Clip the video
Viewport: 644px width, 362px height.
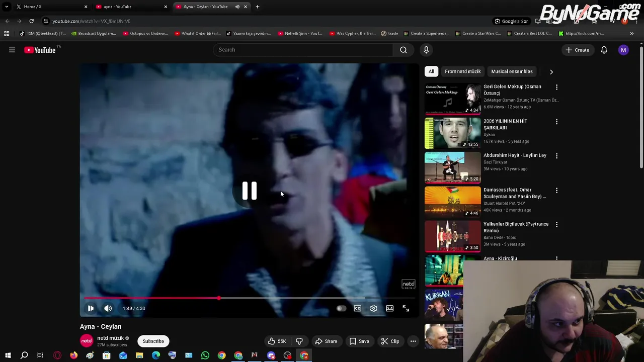pyautogui.click(x=390, y=341)
